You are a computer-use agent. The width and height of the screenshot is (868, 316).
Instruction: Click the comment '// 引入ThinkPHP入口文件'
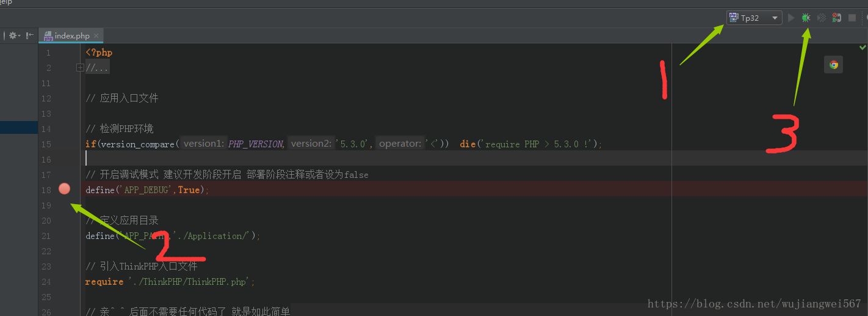click(142, 266)
